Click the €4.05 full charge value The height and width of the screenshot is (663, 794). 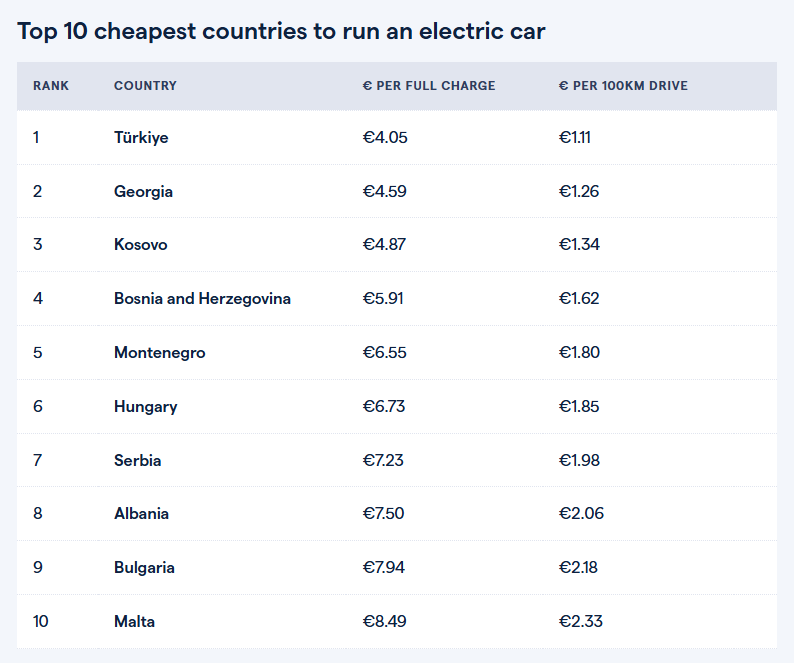tap(385, 137)
